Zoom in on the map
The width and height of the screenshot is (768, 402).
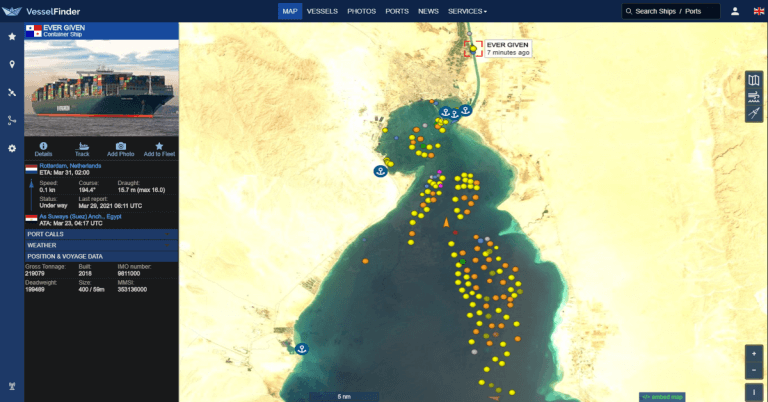pyautogui.click(x=754, y=354)
